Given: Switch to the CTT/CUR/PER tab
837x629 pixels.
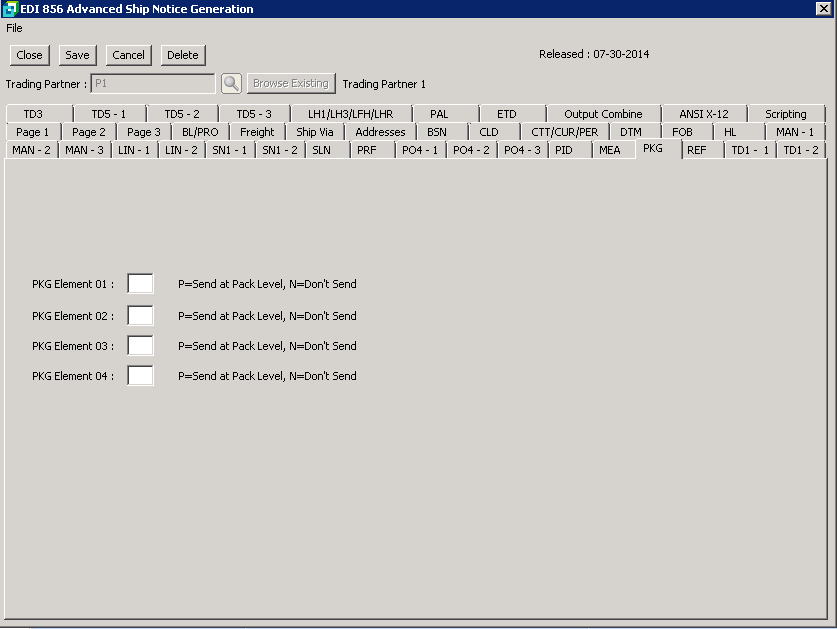Looking at the screenshot, I should click(x=564, y=132).
